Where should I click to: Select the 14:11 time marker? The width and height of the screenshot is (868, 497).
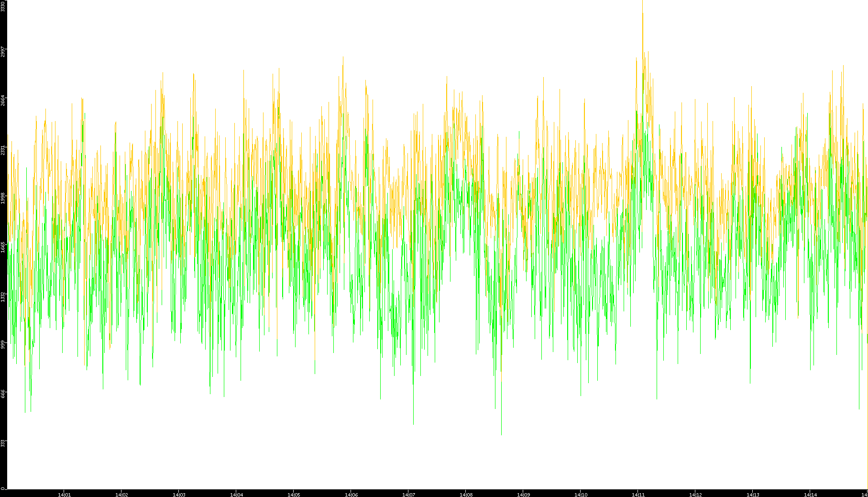pyautogui.click(x=638, y=495)
